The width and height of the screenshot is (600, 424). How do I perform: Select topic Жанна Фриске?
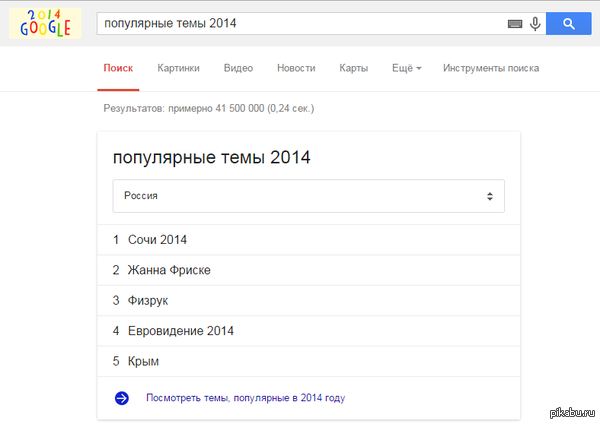click(x=308, y=270)
